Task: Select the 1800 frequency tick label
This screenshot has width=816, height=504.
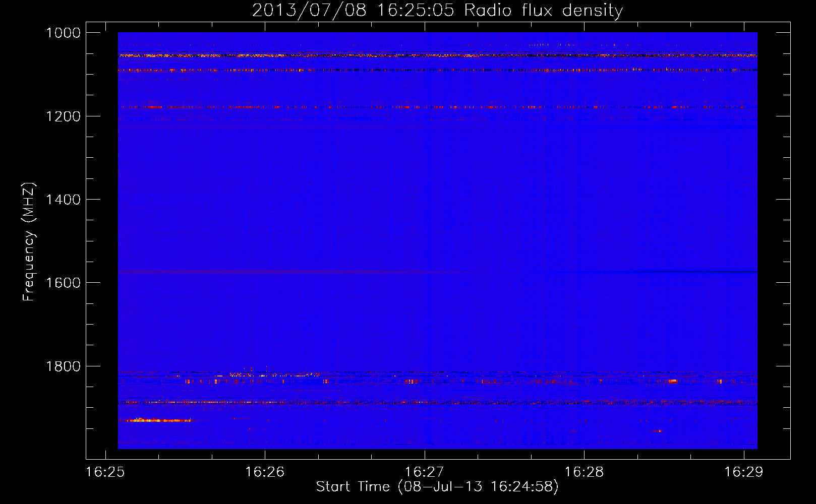Action: coord(63,366)
